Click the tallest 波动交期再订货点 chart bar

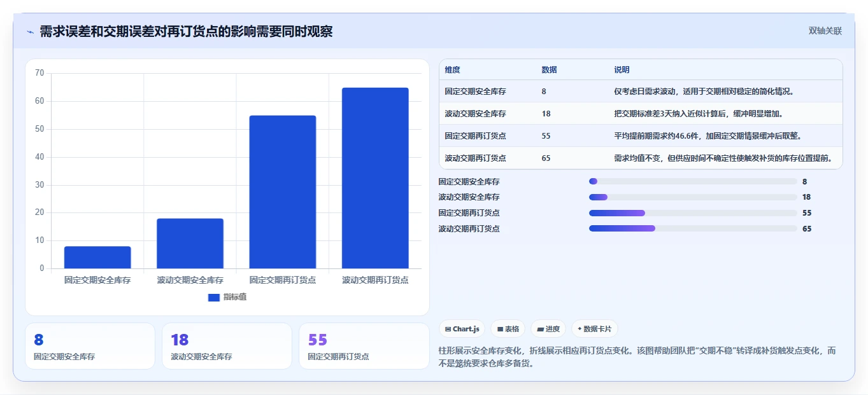point(375,178)
